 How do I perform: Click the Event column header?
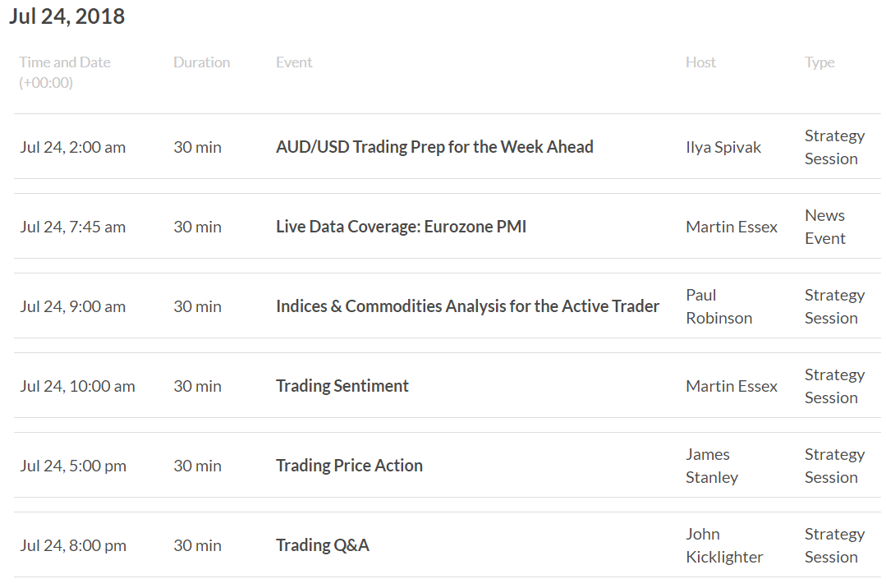pos(294,62)
